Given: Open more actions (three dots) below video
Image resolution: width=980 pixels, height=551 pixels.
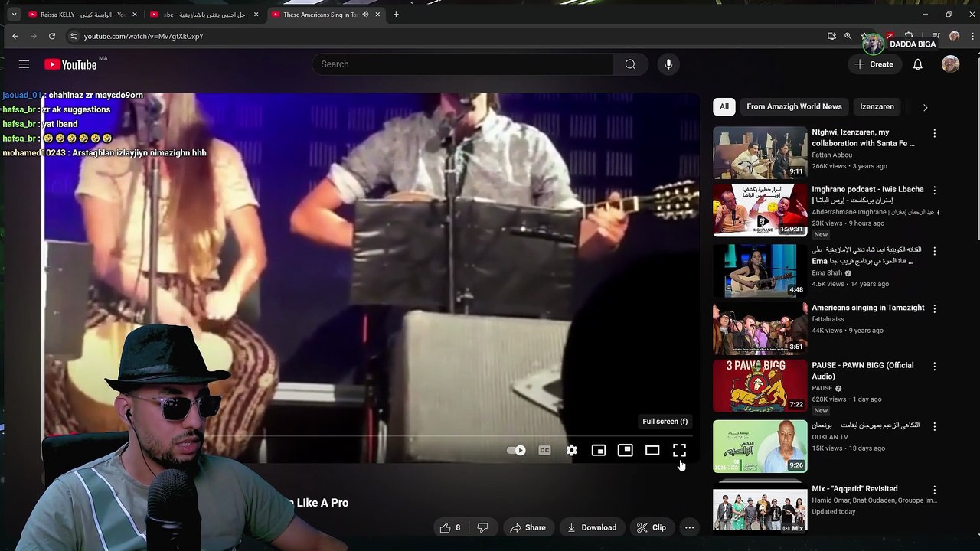Looking at the screenshot, I should pyautogui.click(x=689, y=527).
